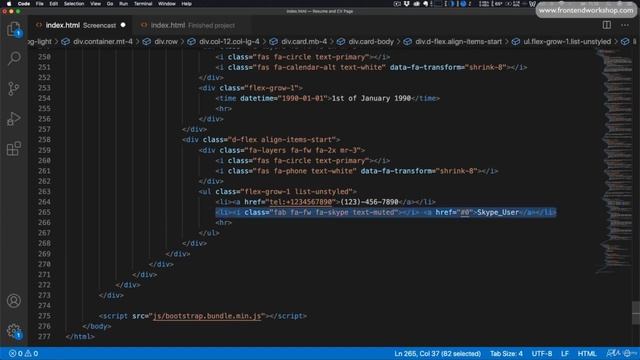Click the closing body tag on line 276
The image size is (640, 360).
tap(97, 327)
